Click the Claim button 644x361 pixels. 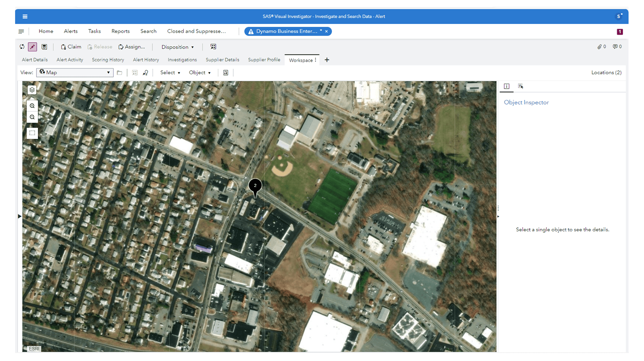point(71,47)
